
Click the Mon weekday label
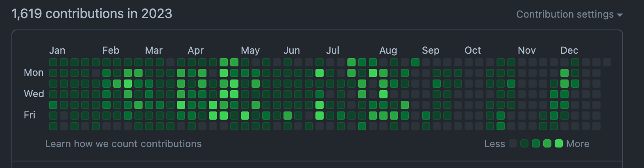click(34, 73)
